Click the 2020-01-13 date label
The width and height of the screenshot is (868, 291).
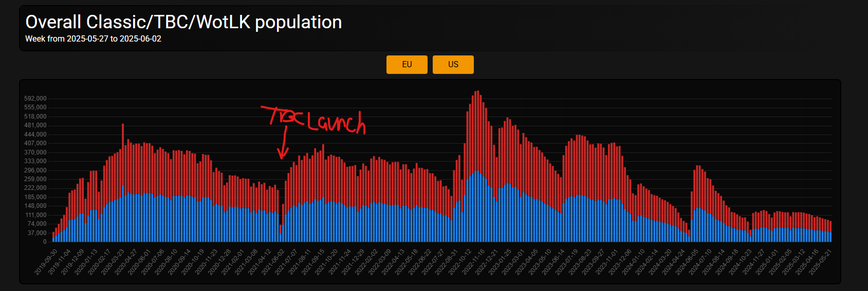(x=86, y=262)
